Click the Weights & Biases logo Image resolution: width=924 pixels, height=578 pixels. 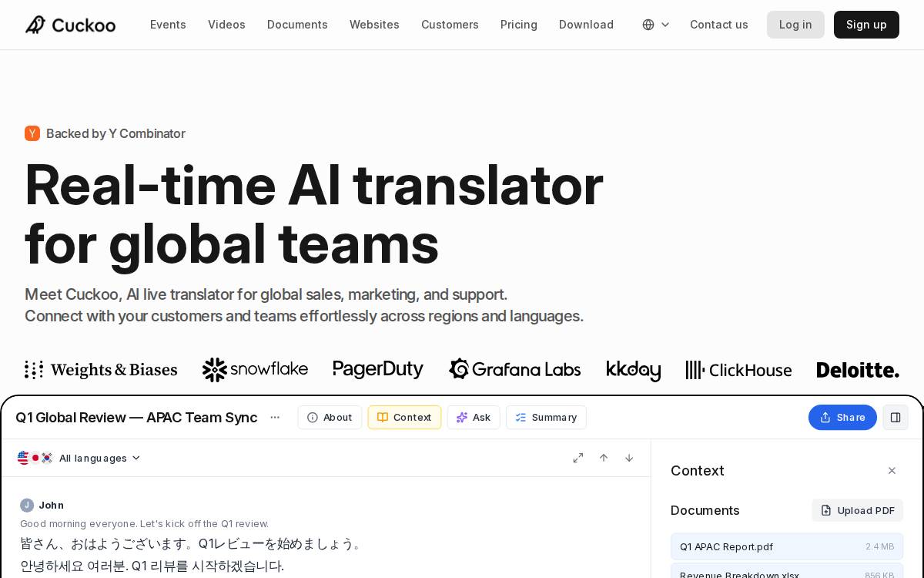coord(101,370)
